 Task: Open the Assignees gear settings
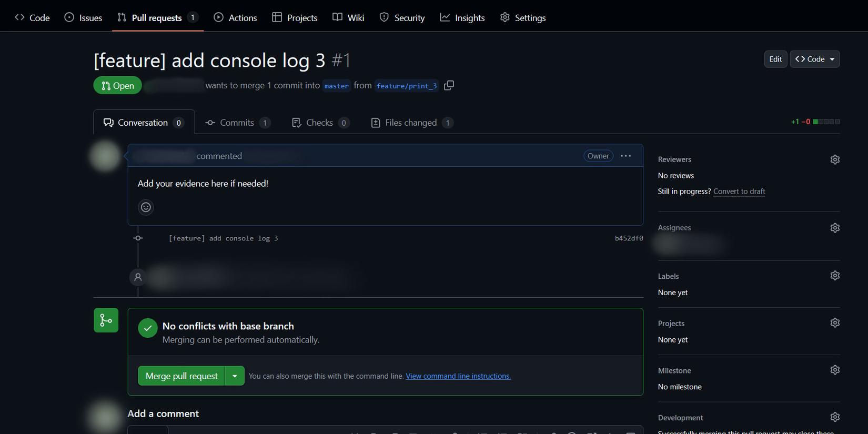tap(835, 228)
